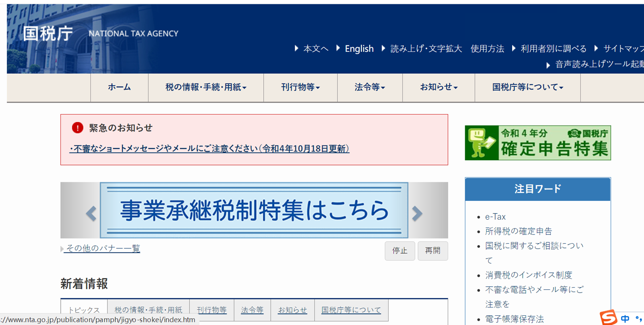Image resolution: width=644 pixels, height=325 pixels.
Task: Click the previous banner arrow
Action: pos(91,213)
